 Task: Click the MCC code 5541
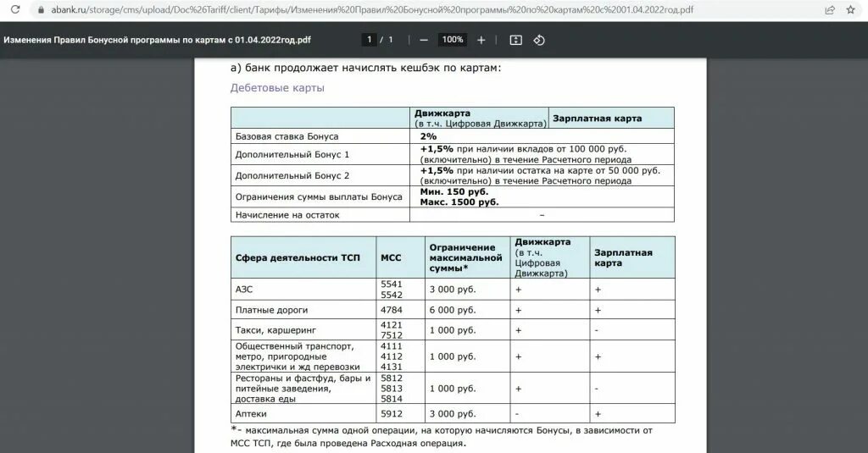tap(392, 284)
